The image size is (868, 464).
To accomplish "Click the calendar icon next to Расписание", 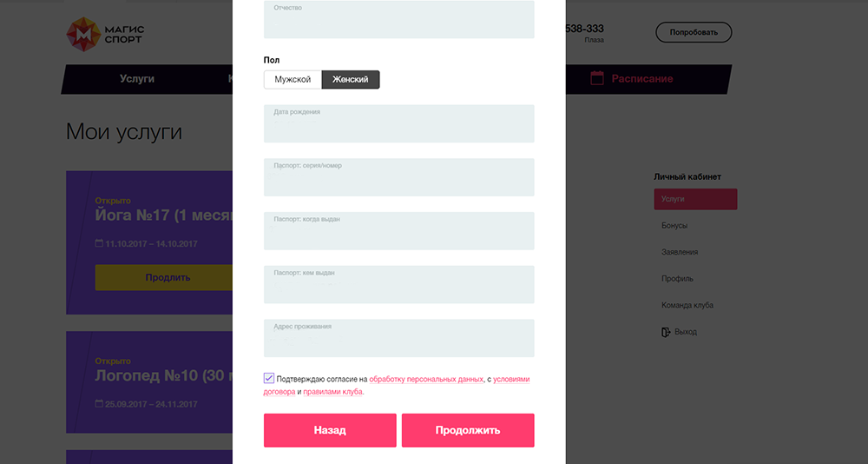I will tap(597, 78).
